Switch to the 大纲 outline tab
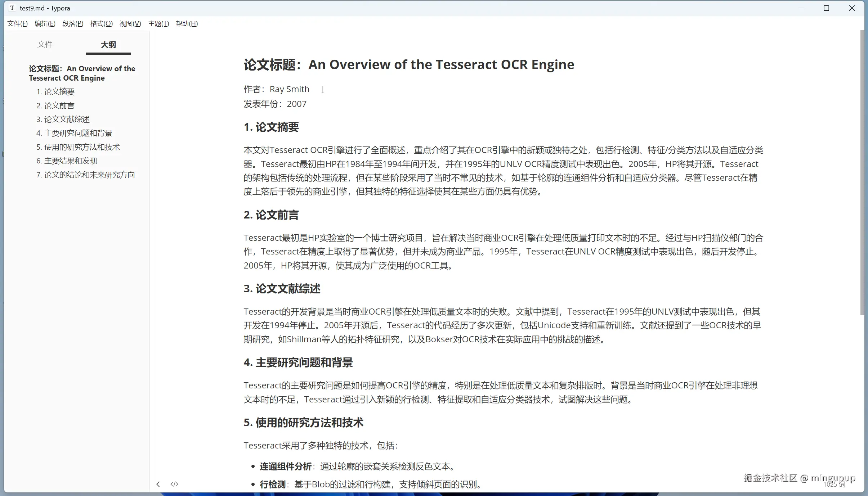This screenshot has width=868, height=496. tap(108, 44)
